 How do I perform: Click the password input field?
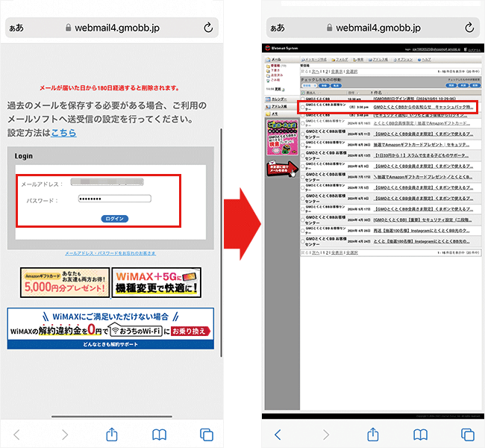click(114, 199)
